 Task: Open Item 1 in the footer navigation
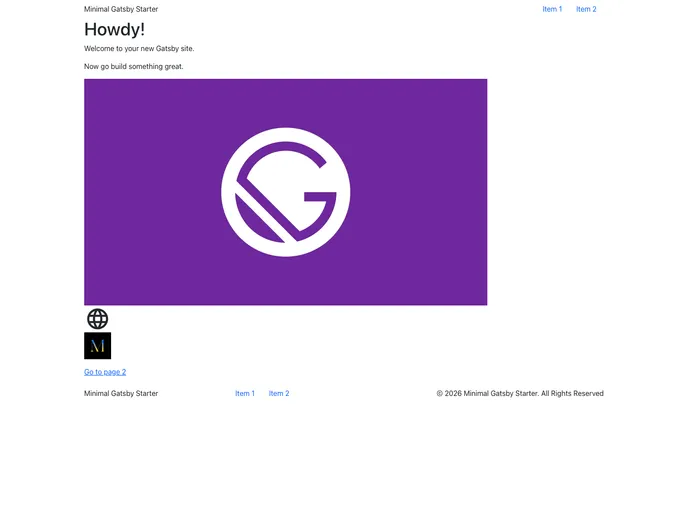coord(245,394)
